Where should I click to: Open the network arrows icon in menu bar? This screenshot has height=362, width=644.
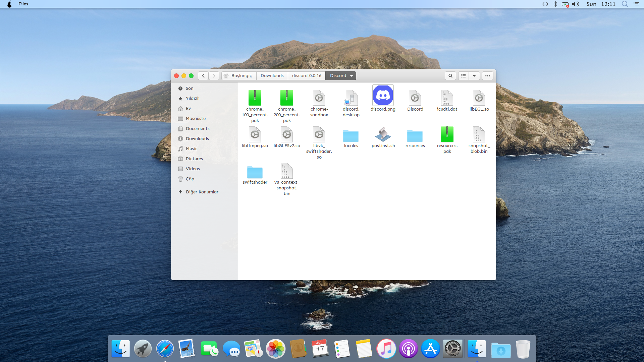pyautogui.click(x=545, y=4)
